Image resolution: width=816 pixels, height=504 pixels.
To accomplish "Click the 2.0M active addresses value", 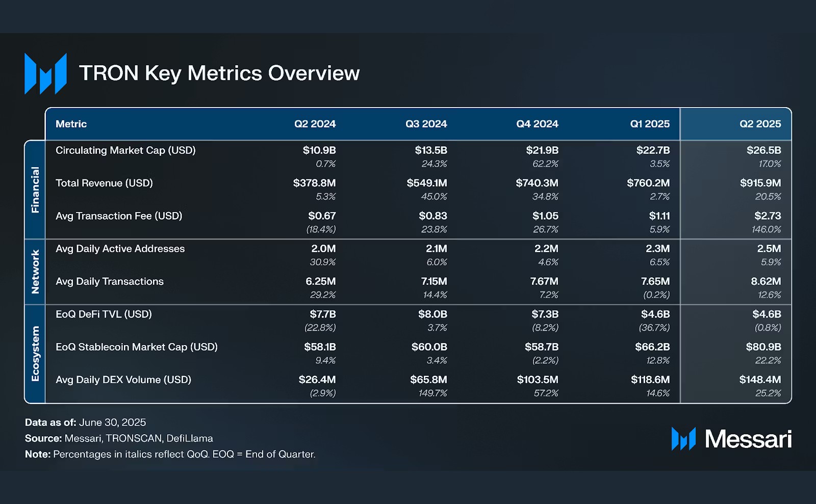I will click(323, 249).
